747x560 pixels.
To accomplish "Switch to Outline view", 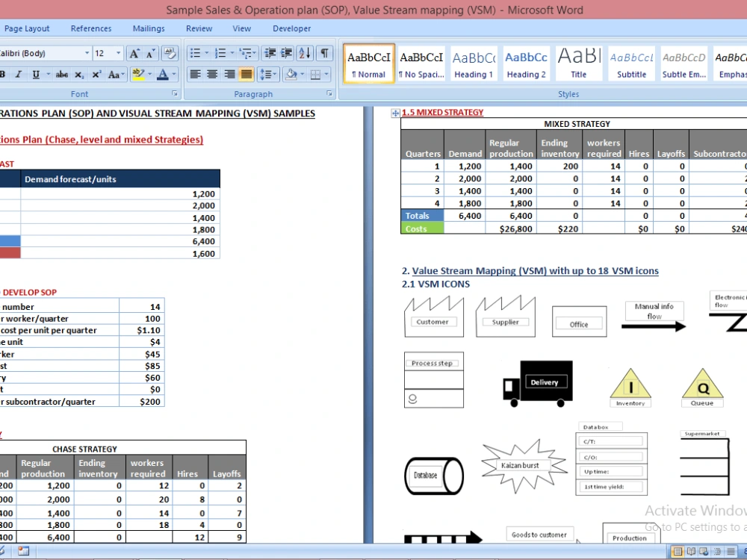I will click(x=717, y=552).
